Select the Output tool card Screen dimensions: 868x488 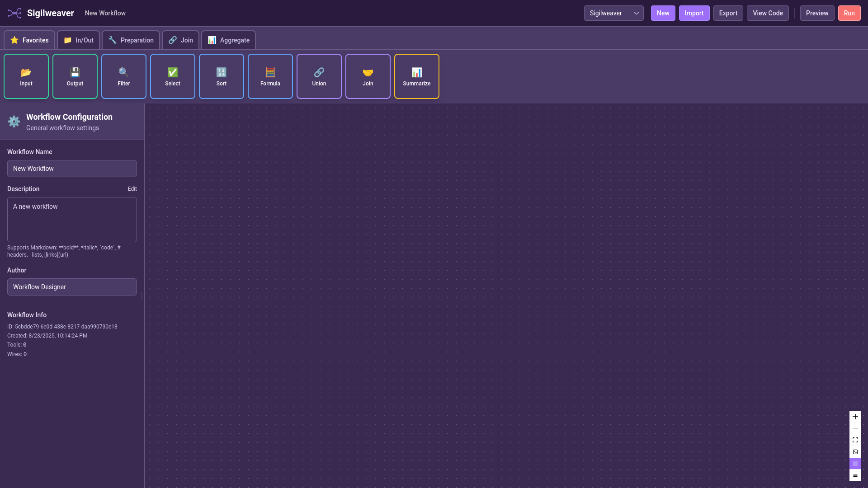[x=75, y=76]
